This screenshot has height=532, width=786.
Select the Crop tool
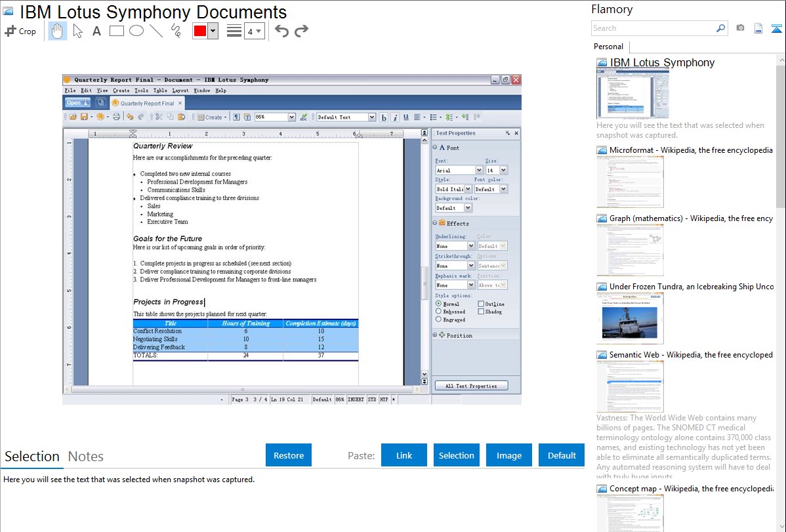(x=20, y=31)
